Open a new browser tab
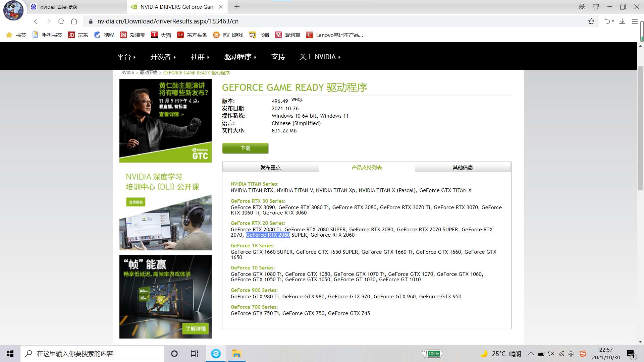Viewport: 644px width, 362px height. 237,7
